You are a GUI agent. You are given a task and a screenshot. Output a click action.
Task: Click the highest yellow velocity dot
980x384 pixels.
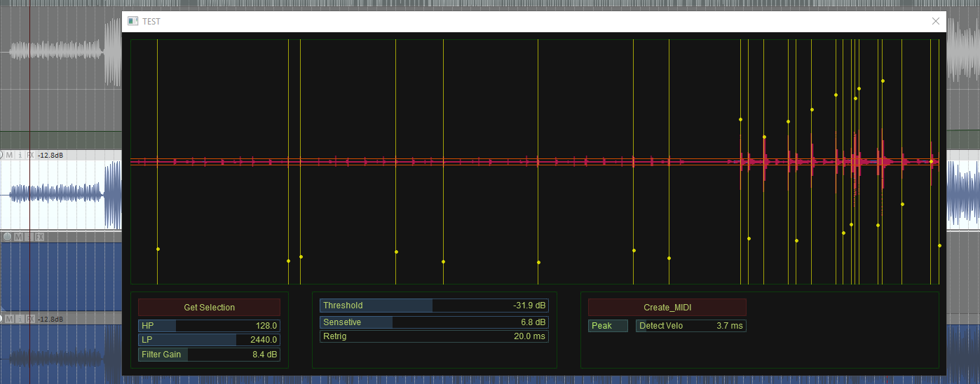click(x=883, y=81)
